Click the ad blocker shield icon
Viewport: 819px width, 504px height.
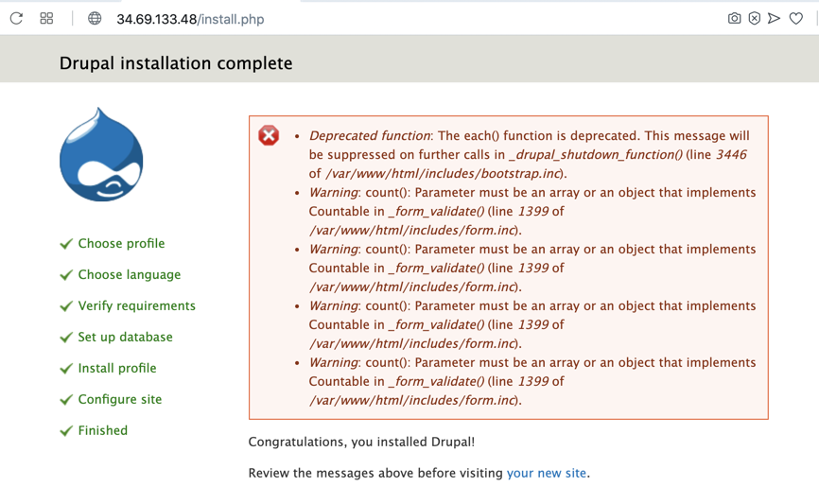[754, 18]
